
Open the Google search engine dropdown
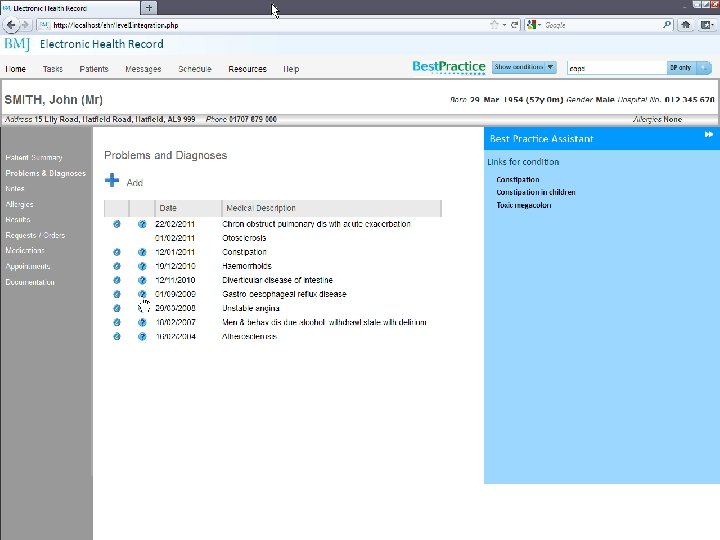click(x=534, y=25)
